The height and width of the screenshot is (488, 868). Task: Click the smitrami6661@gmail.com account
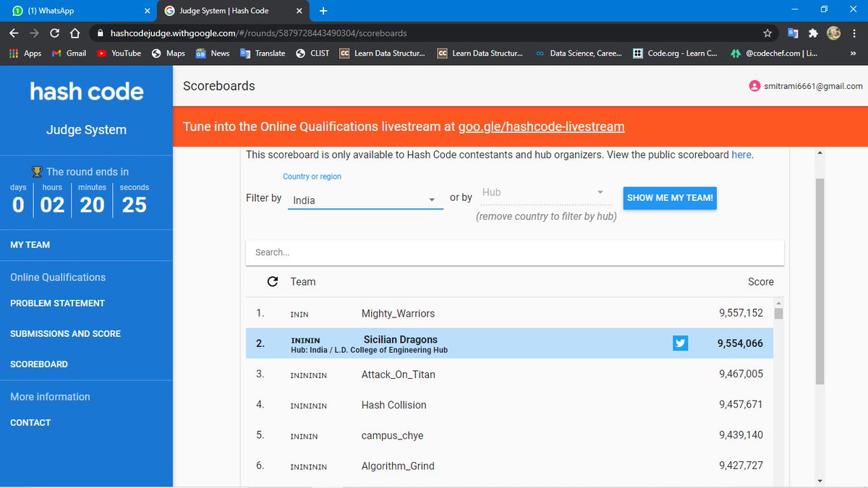pos(814,86)
